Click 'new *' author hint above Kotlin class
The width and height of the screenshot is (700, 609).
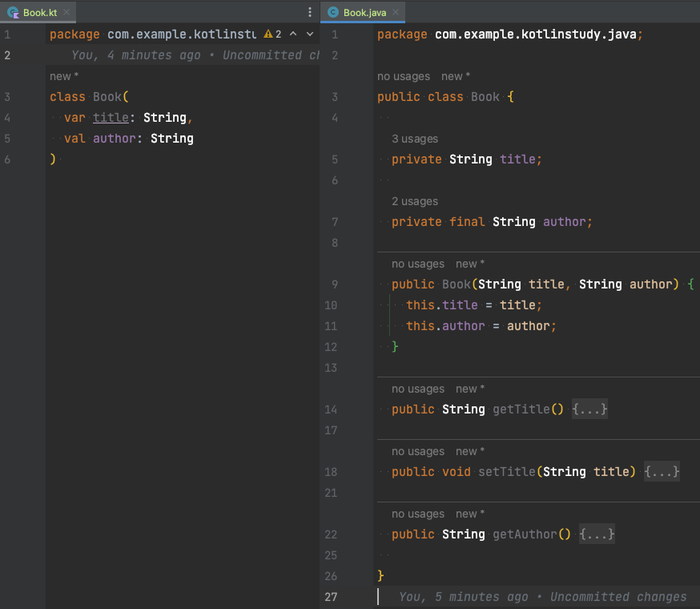point(64,76)
